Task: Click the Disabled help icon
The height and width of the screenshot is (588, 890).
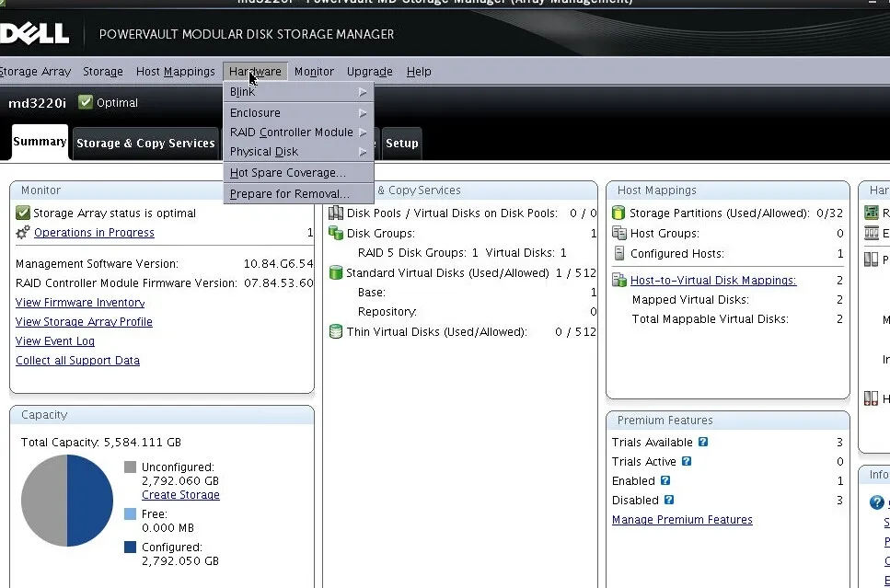Action: (x=668, y=500)
